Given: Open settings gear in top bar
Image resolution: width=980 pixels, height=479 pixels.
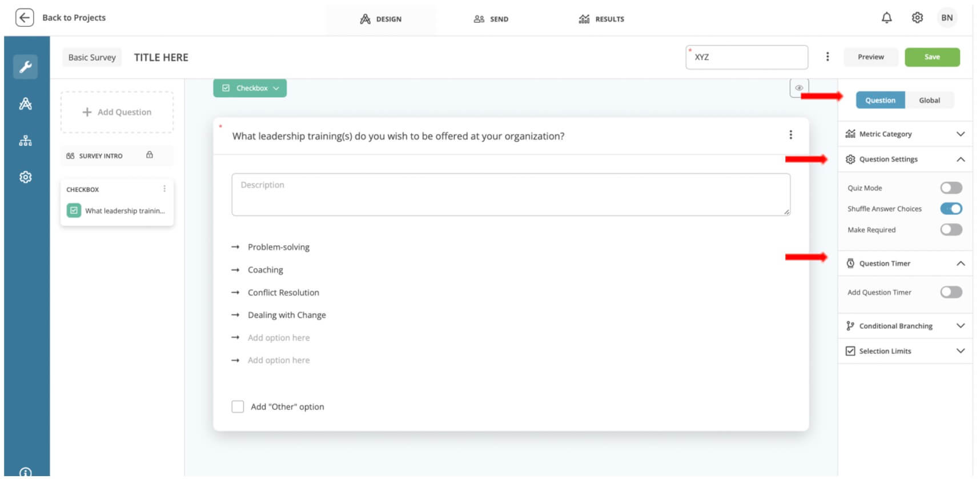Looking at the screenshot, I should [x=917, y=18].
